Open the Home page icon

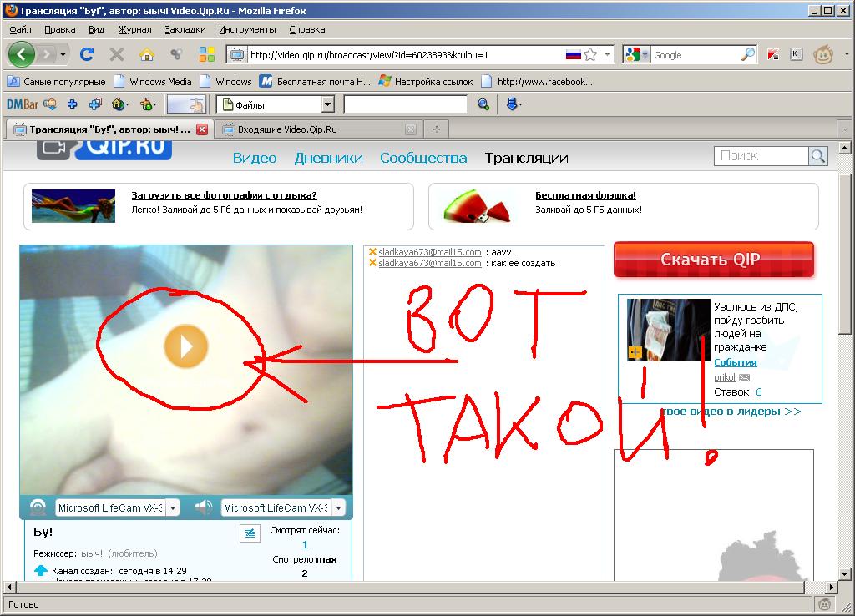tap(147, 54)
